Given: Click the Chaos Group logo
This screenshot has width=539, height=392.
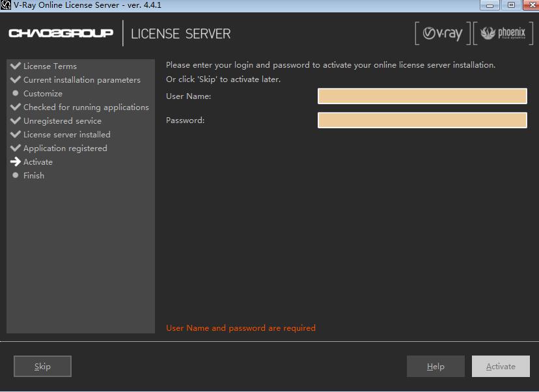Looking at the screenshot, I should click(61, 33).
